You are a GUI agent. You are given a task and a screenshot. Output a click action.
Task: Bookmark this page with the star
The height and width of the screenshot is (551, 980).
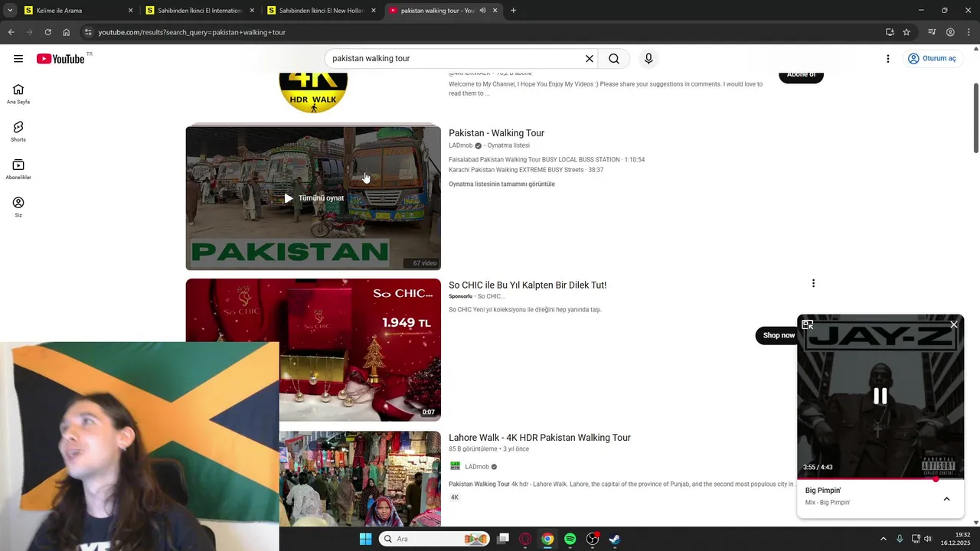(906, 32)
